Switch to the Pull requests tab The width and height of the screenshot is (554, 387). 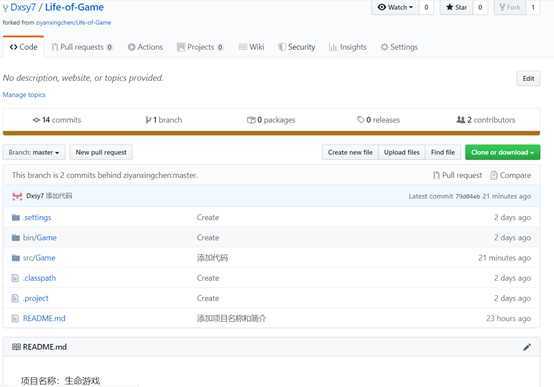tap(82, 47)
